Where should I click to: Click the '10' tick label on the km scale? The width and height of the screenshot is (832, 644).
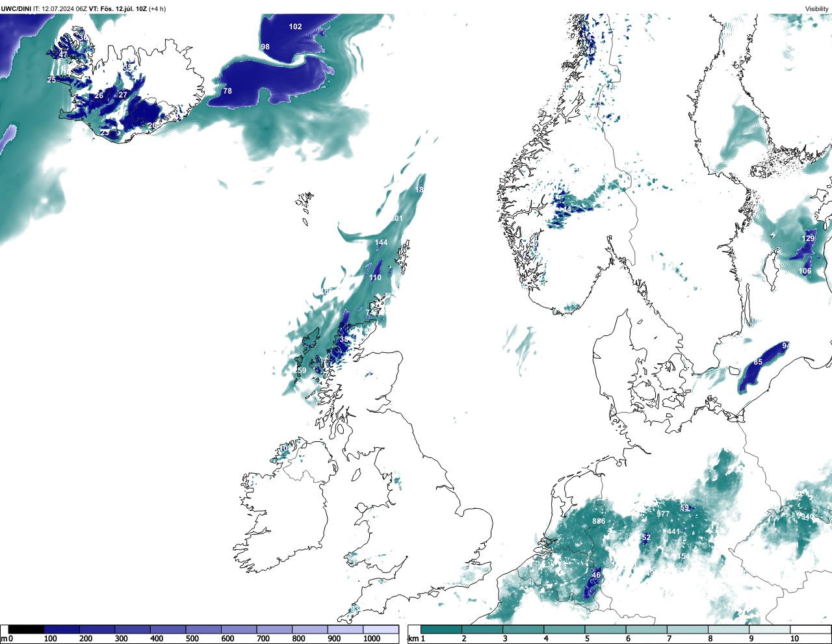pos(794,639)
